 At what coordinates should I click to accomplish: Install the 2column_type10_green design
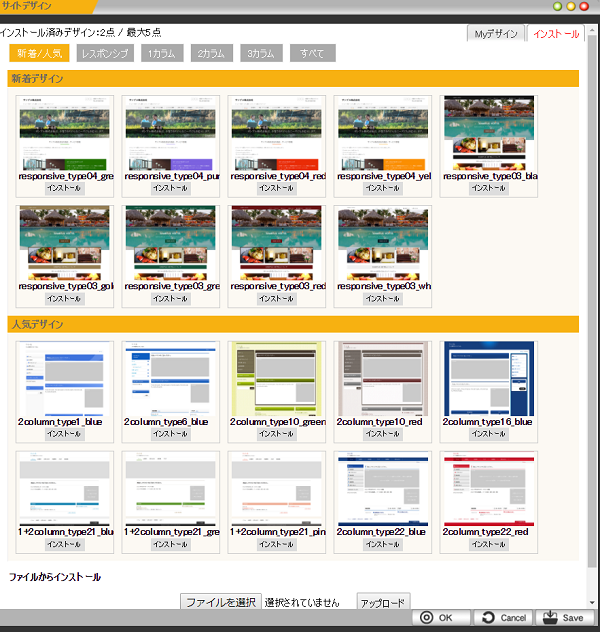click(x=277, y=434)
